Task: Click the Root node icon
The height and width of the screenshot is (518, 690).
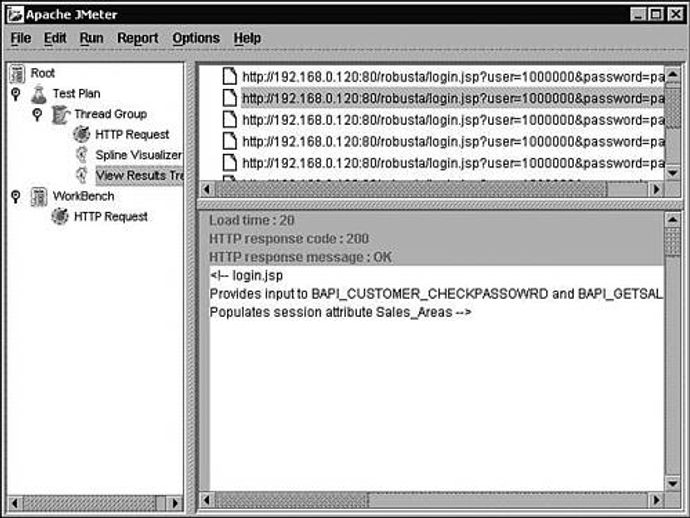Action: tap(17, 73)
